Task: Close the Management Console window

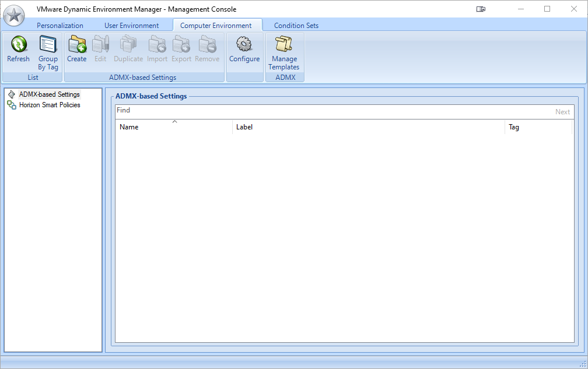Action: pos(574,9)
